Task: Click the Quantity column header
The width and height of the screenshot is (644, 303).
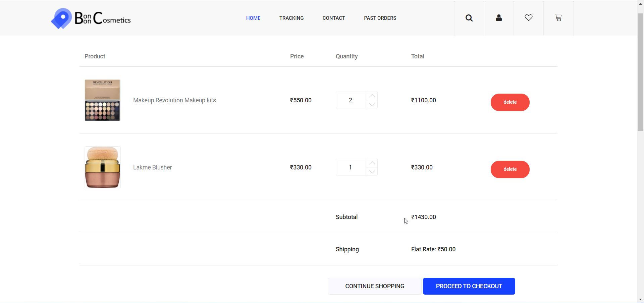Action: 347,56
